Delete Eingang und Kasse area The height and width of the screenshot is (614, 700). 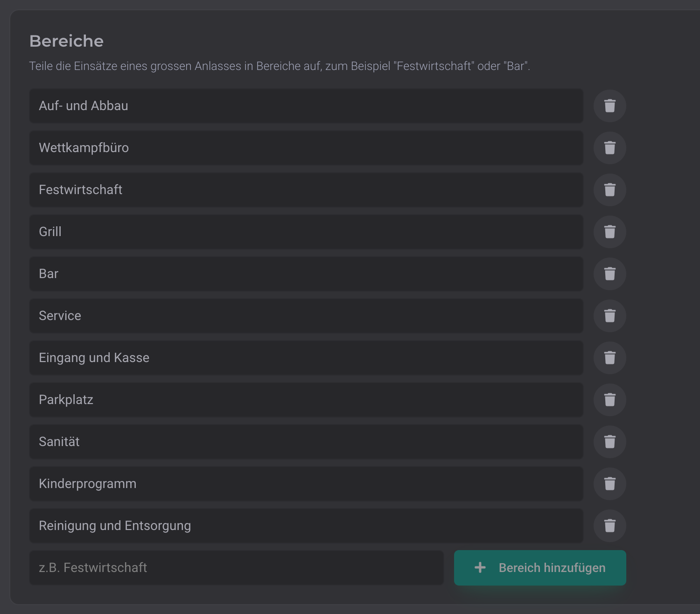609,358
